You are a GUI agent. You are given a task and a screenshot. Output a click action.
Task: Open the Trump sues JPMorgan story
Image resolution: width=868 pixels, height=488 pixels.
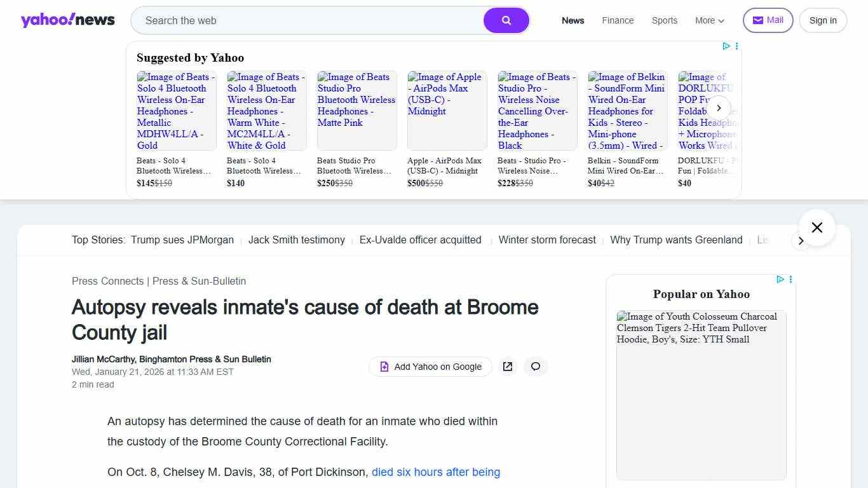tap(182, 240)
